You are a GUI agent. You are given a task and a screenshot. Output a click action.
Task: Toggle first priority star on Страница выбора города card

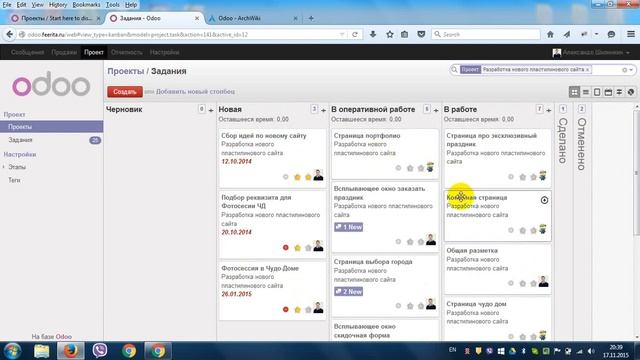pos(410,306)
